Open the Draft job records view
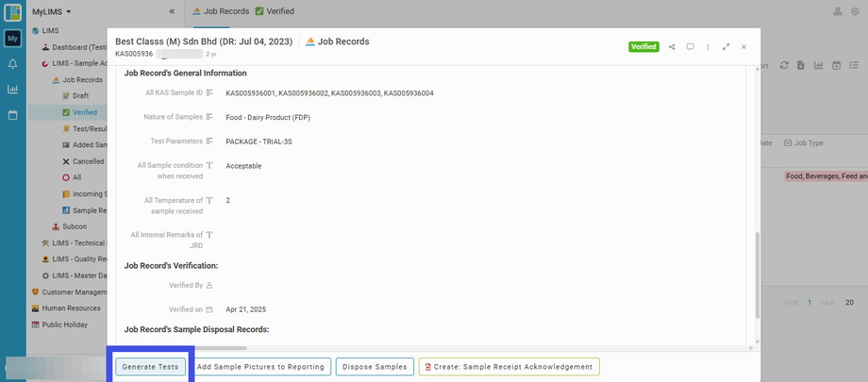 tap(75, 96)
